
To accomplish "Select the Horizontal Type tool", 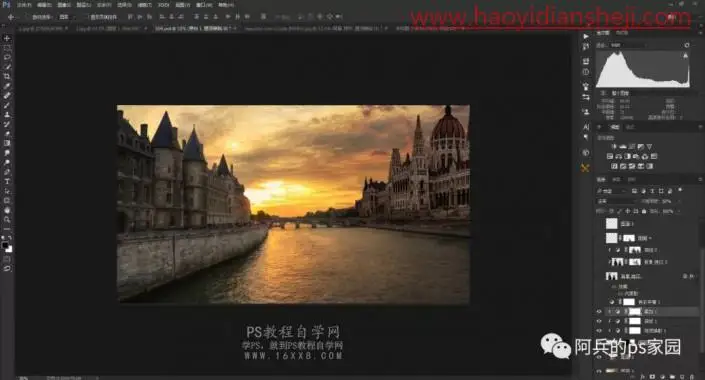I will (7, 181).
